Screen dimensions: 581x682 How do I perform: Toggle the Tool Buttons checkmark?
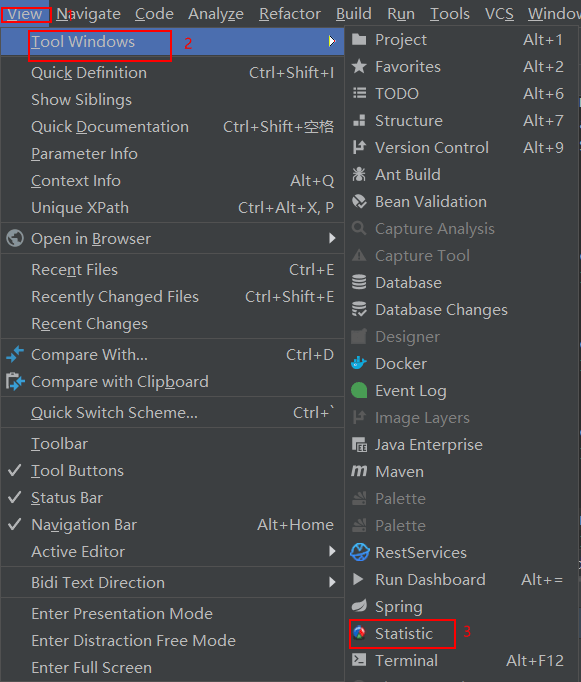[x=15, y=470]
